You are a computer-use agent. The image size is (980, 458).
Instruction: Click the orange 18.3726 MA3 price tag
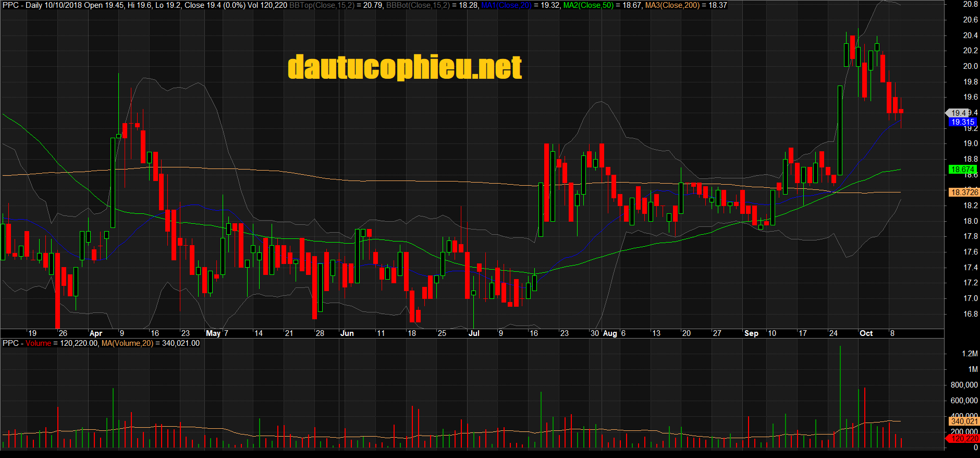tap(964, 192)
